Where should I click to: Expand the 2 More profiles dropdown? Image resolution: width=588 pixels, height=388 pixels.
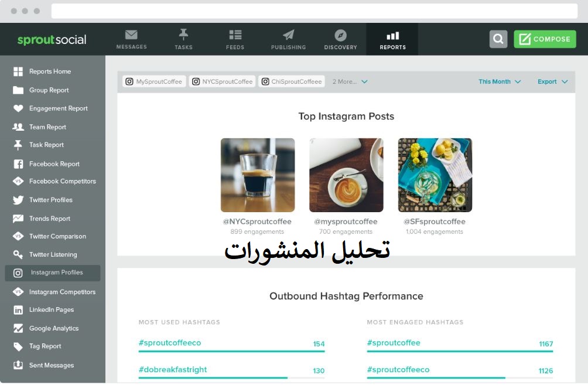click(x=350, y=81)
